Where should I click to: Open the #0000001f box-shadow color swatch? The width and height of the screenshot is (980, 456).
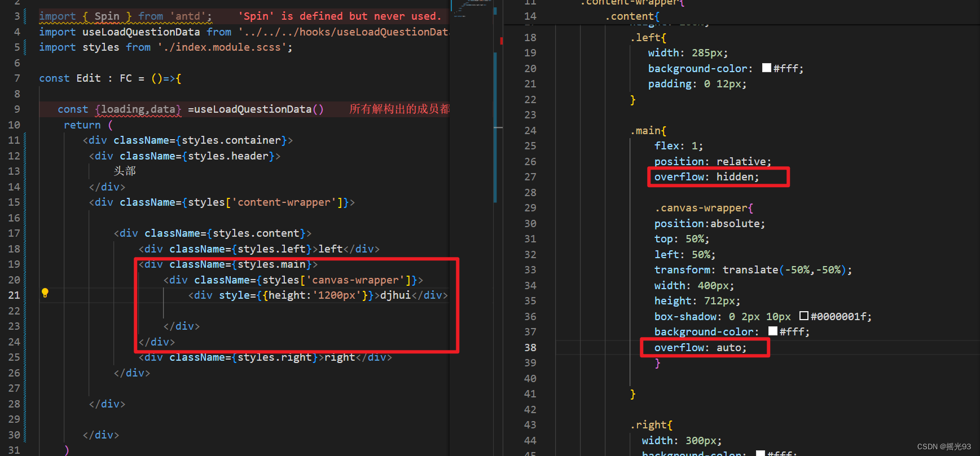pyautogui.click(x=804, y=316)
